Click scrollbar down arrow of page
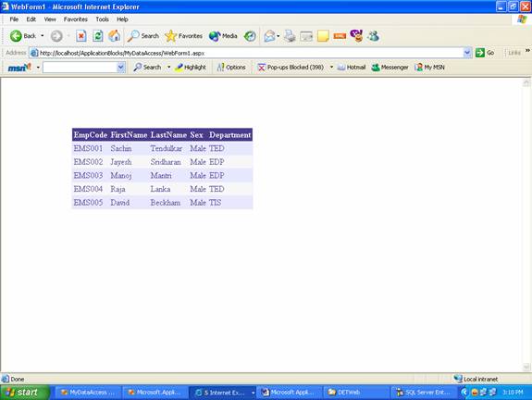The image size is (532, 400). tap(526, 367)
